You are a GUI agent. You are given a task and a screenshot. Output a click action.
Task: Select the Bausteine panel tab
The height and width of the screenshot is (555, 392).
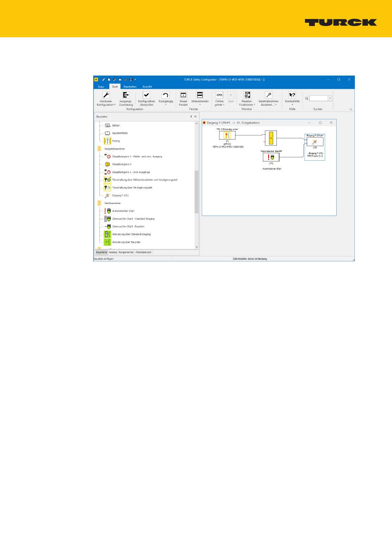(x=101, y=252)
